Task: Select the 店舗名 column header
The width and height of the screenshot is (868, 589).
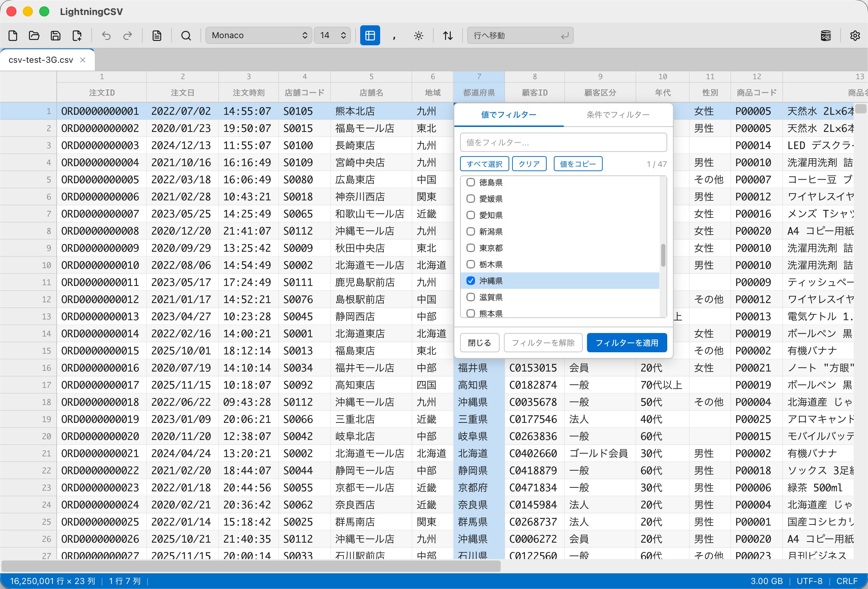Action: click(x=371, y=93)
